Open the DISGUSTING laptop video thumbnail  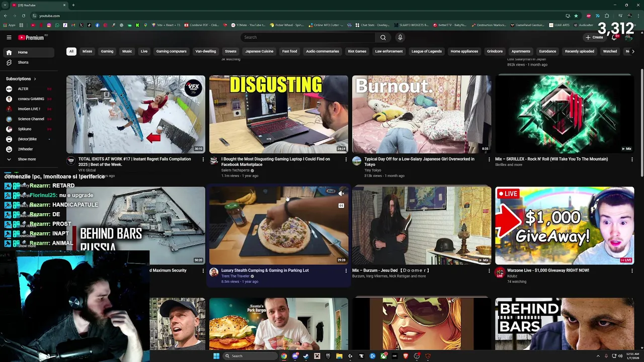(x=278, y=114)
